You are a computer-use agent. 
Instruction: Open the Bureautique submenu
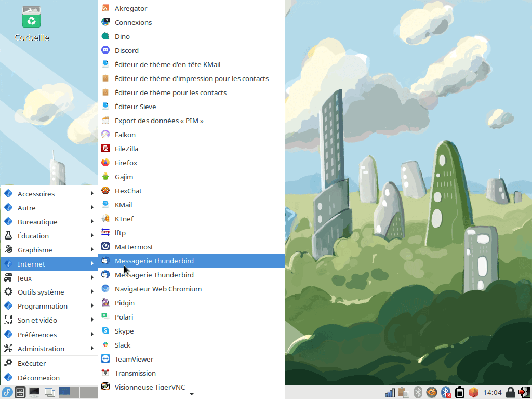[49, 222]
